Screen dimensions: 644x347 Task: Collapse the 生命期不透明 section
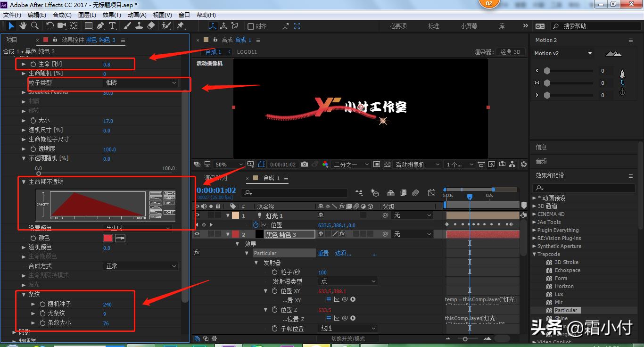[x=24, y=182]
